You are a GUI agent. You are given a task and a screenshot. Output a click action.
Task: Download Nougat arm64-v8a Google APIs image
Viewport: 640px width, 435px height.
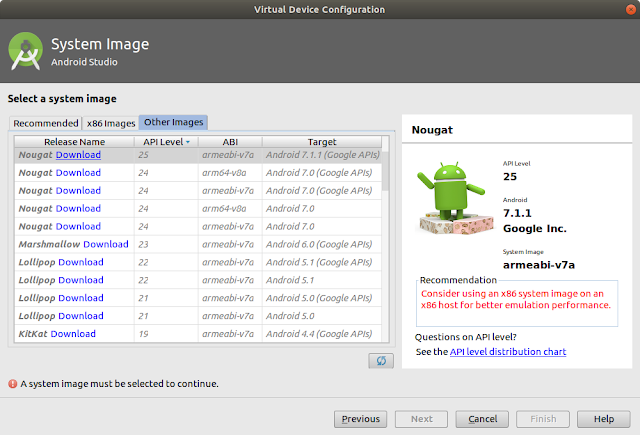tap(78, 173)
